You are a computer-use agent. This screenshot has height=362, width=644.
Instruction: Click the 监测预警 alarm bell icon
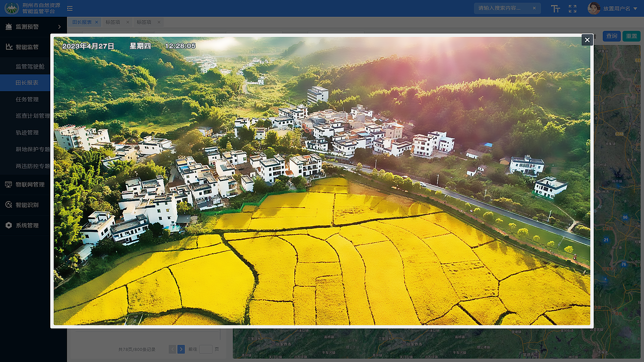click(x=9, y=26)
